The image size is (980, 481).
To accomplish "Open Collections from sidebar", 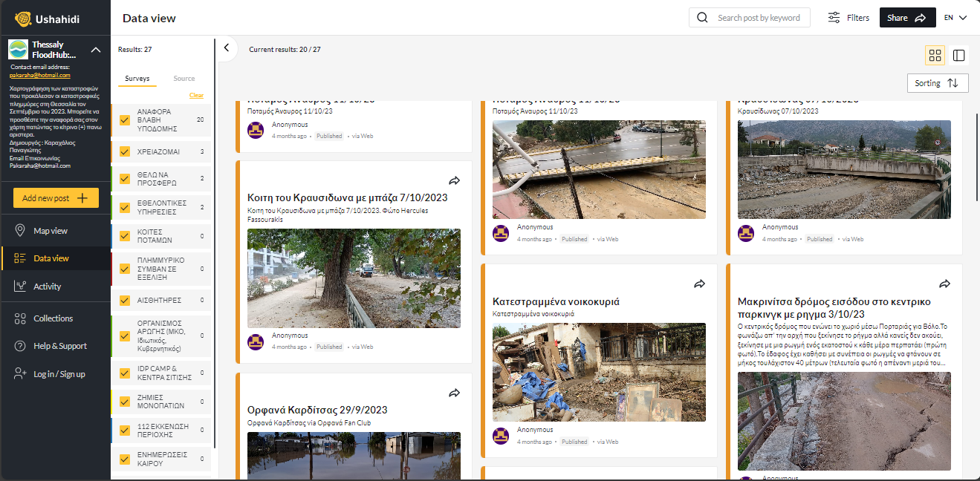I will coord(53,318).
